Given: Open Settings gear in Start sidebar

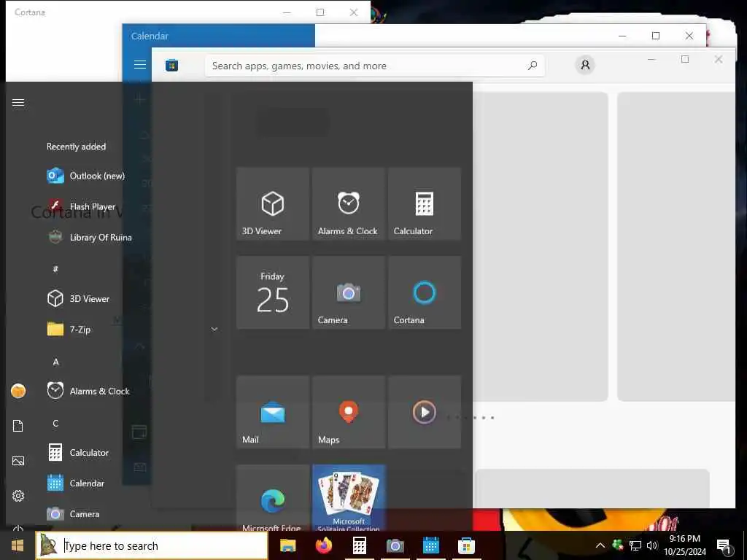Looking at the screenshot, I should tap(18, 496).
